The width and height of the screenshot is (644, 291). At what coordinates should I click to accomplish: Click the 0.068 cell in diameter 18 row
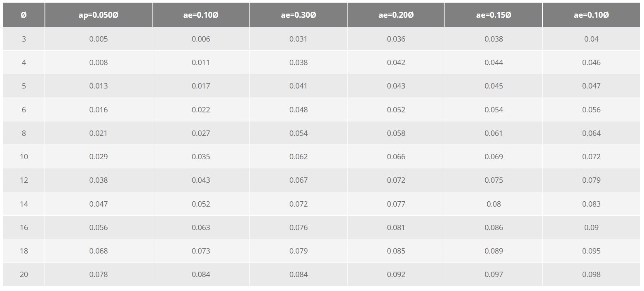tap(98, 251)
